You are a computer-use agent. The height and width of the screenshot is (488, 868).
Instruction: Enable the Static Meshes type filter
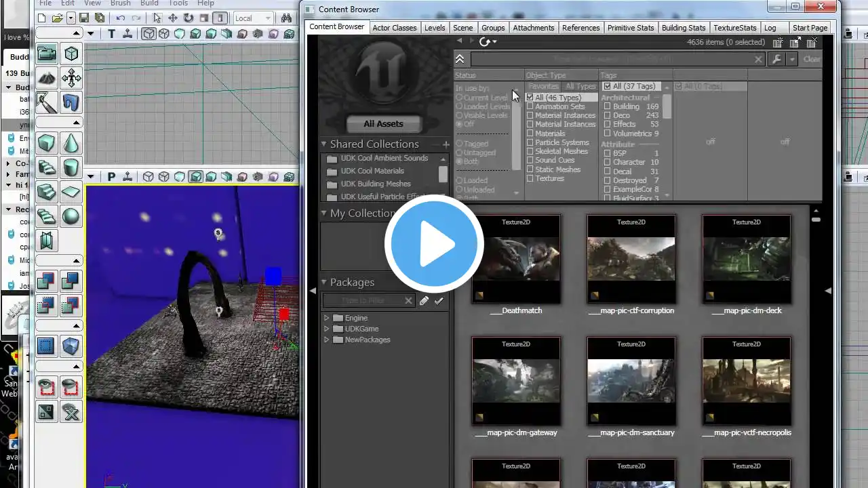(x=530, y=169)
